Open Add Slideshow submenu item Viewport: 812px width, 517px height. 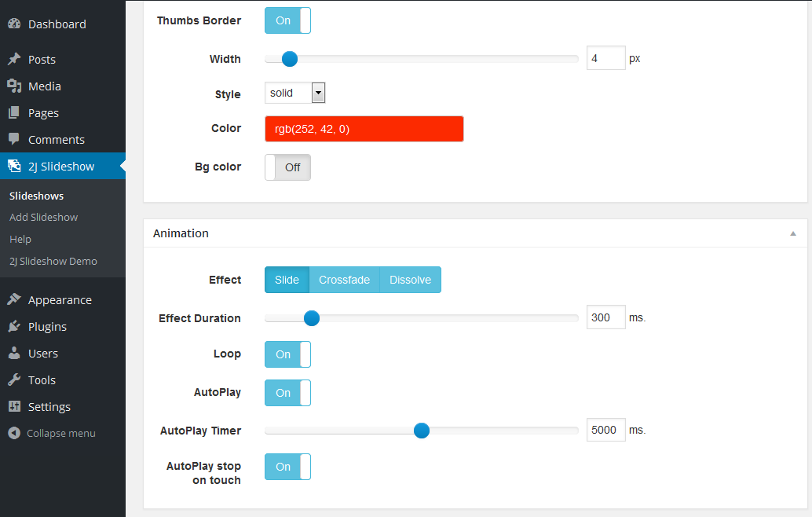(x=43, y=218)
